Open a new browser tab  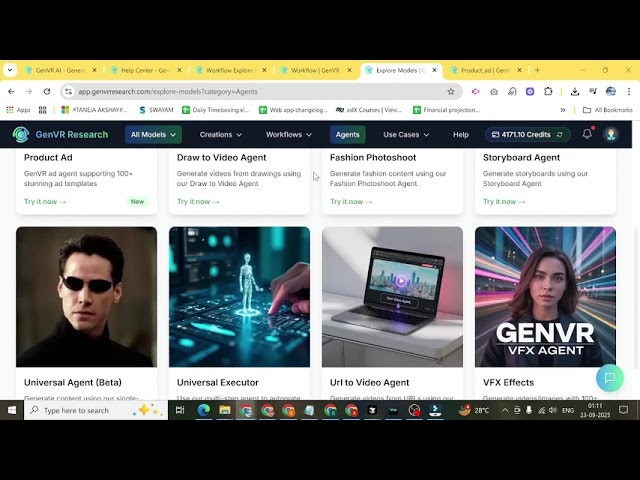coord(537,70)
